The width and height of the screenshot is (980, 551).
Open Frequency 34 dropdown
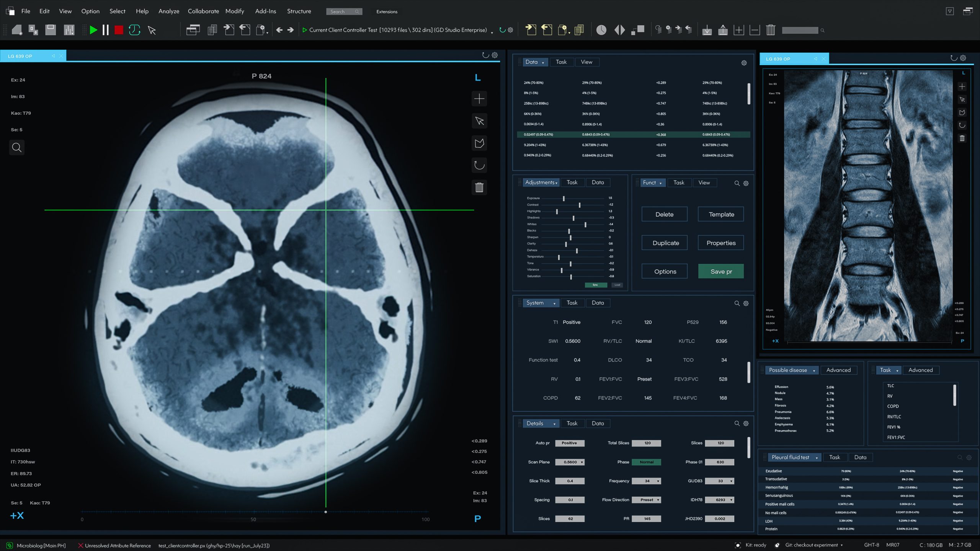(646, 481)
